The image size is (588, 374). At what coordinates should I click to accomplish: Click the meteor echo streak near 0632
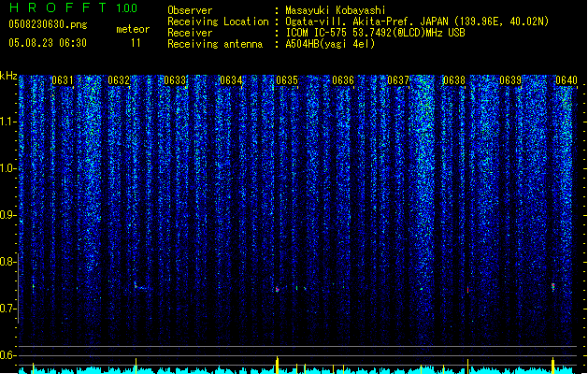click(x=142, y=287)
